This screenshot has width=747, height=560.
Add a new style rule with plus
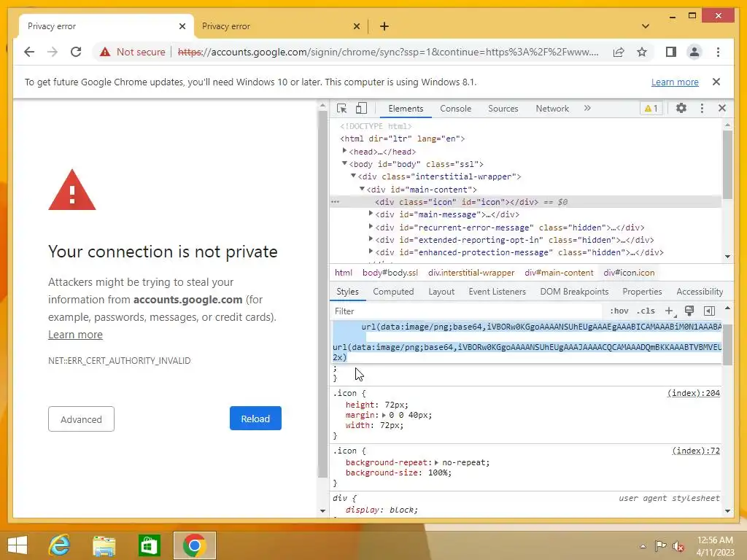(x=670, y=311)
